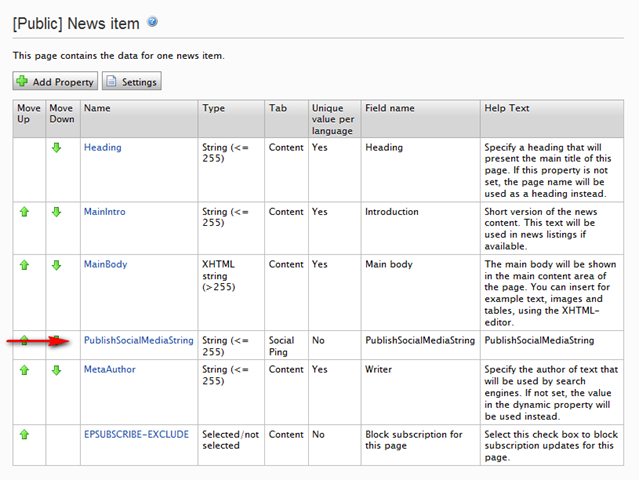Open the Settings button
Viewport: 639px width, 480px height.
pyautogui.click(x=131, y=82)
